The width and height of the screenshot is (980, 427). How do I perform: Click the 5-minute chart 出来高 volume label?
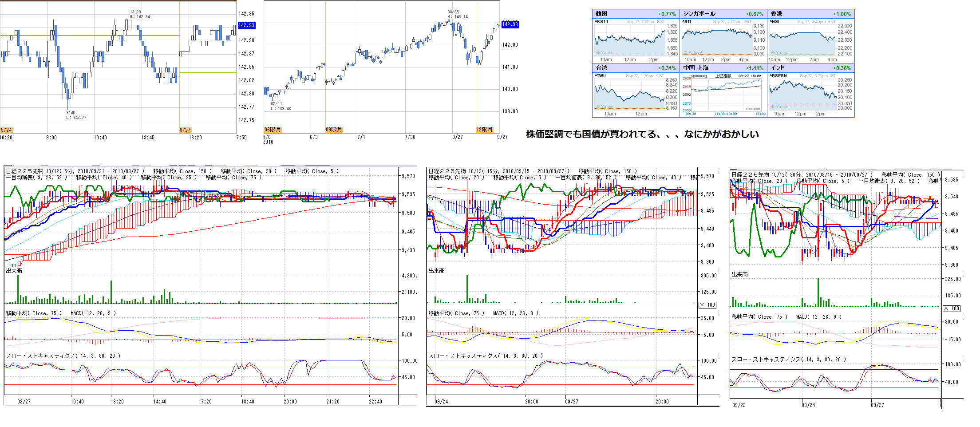point(14,271)
